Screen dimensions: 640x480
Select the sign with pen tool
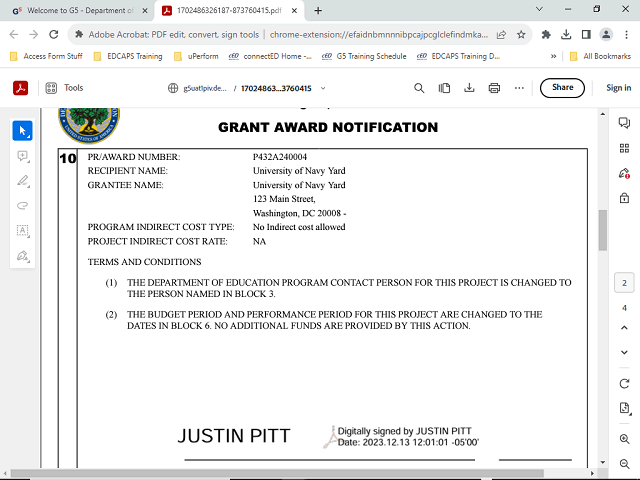[22, 256]
